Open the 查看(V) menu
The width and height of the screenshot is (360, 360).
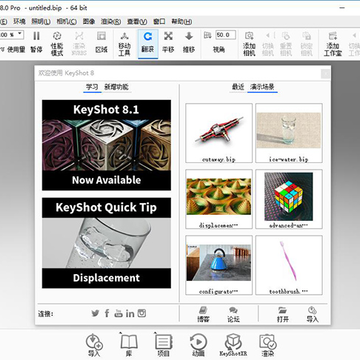[137, 22]
